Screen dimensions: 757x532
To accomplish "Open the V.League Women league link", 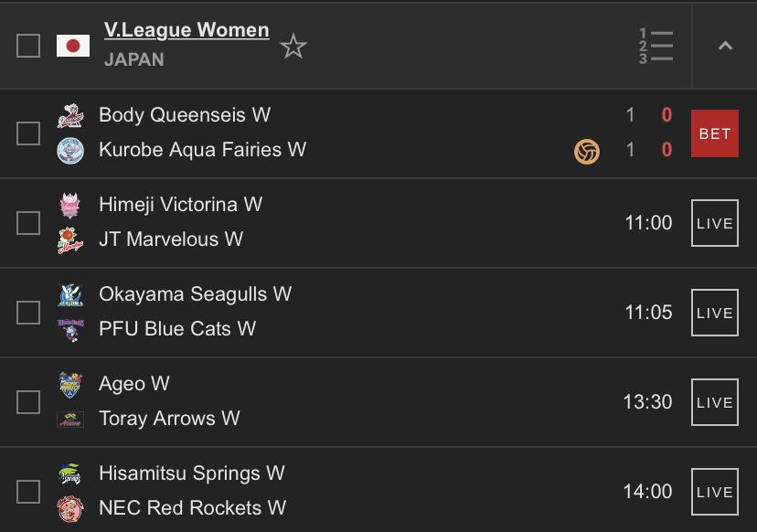I will pyautogui.click(x=187, y=30).
